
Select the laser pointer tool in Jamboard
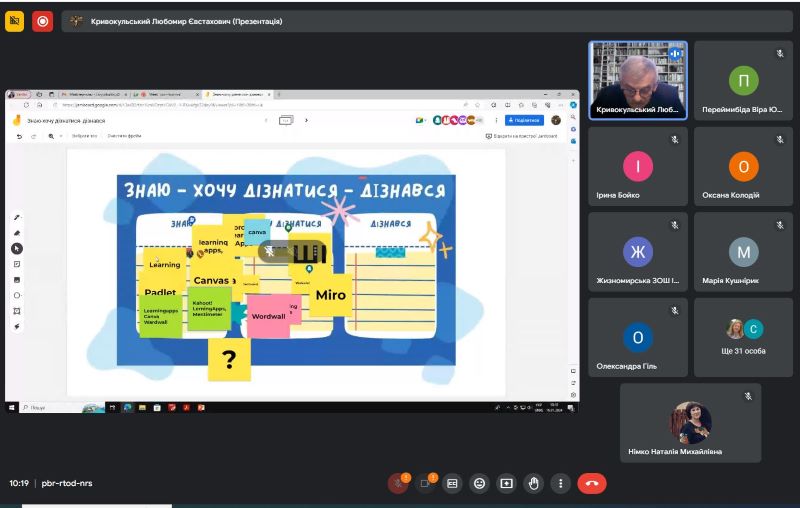coord(17,326)
